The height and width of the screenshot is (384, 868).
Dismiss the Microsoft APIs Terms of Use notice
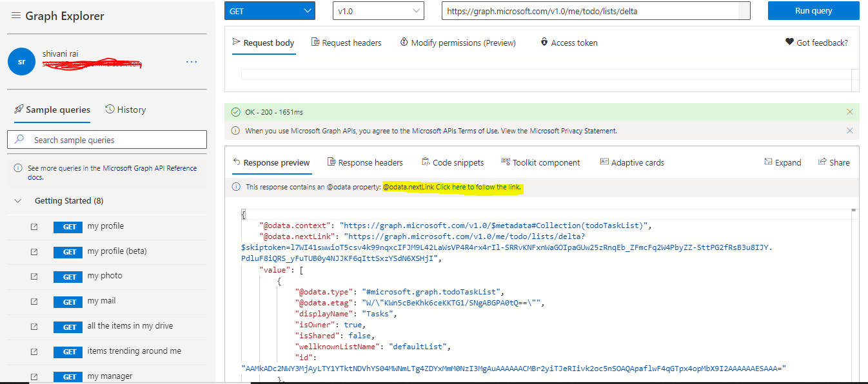(850, 130)
